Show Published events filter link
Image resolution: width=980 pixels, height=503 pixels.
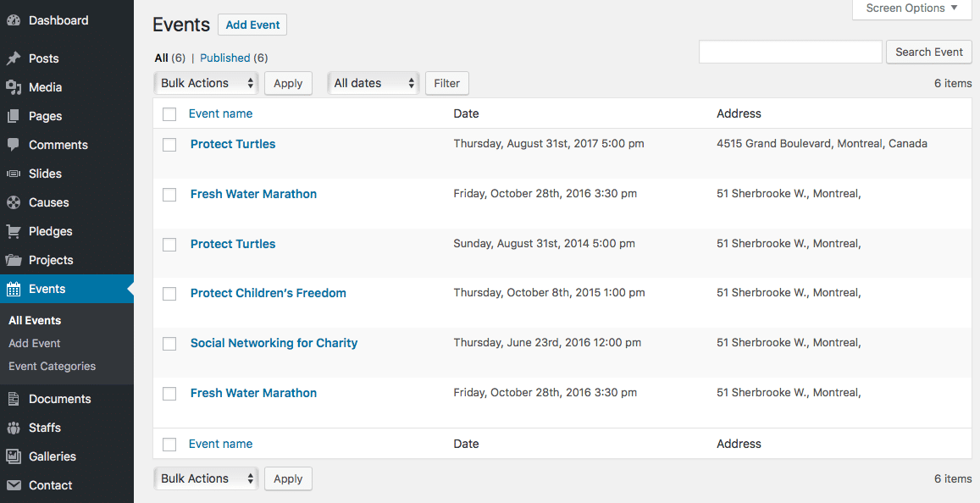coord(225,58)
